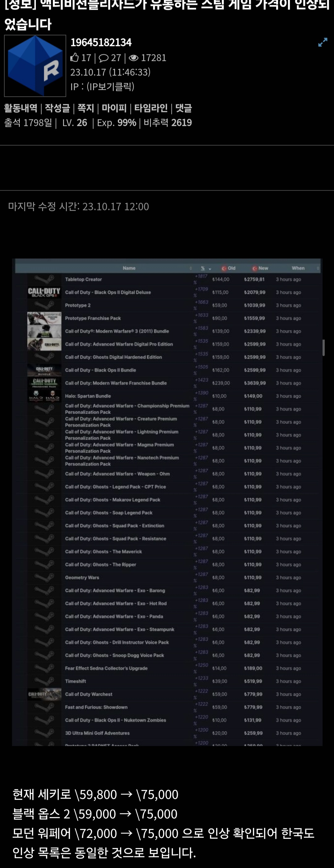
Task: Open the Call of Duty Warchest thumbnail
Action: point(44,694)
